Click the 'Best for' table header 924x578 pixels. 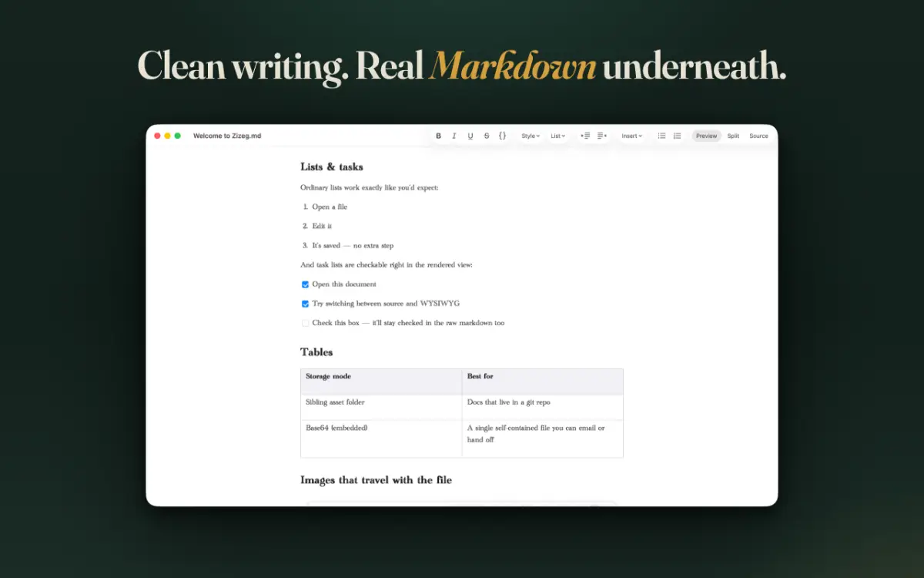[x=543, y=381]
